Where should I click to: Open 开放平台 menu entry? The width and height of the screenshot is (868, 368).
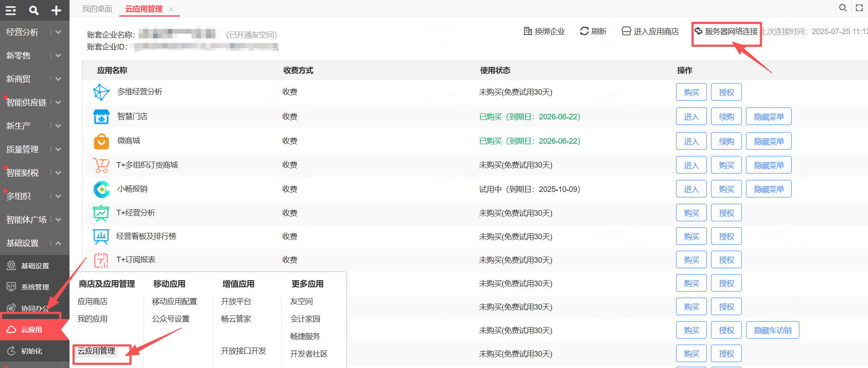[x=236, y=301]
